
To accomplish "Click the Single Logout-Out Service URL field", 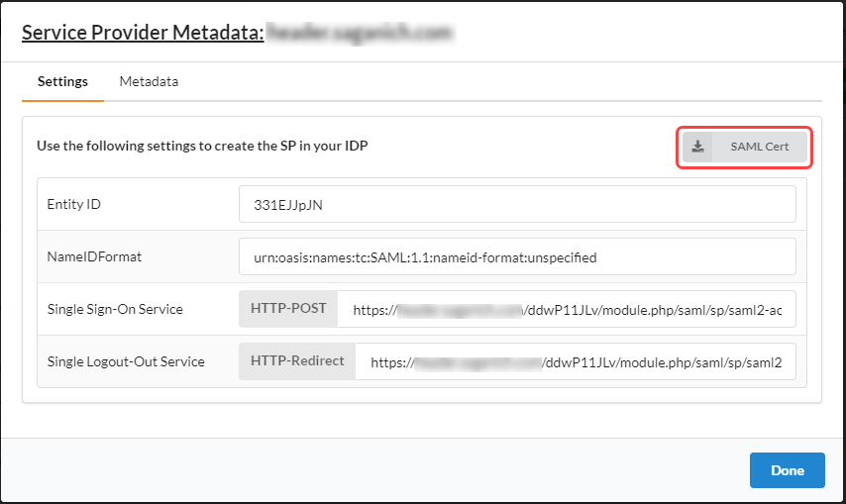I will click(576, 361).
